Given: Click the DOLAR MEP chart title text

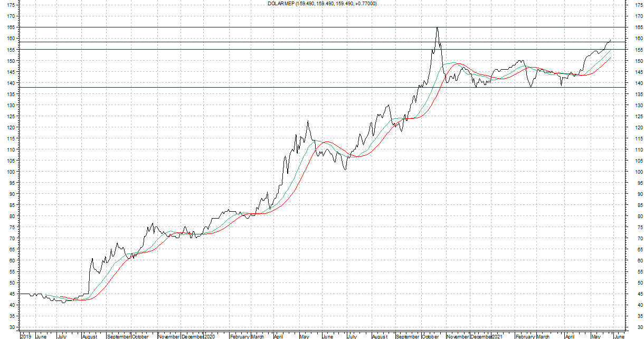Looking at the screenshot, I should click(x=322, y=4).
